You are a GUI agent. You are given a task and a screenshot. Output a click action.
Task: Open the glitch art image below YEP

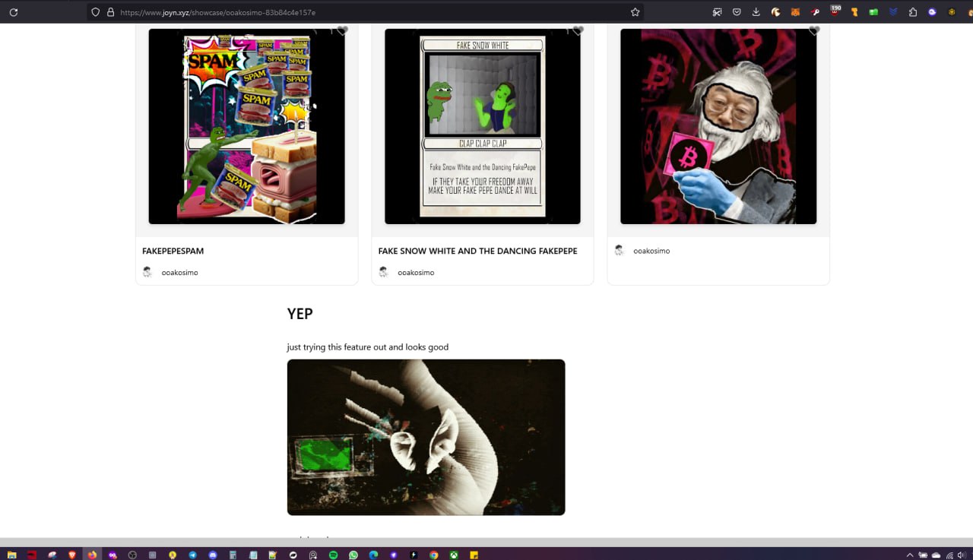click(x=426, y=437)
